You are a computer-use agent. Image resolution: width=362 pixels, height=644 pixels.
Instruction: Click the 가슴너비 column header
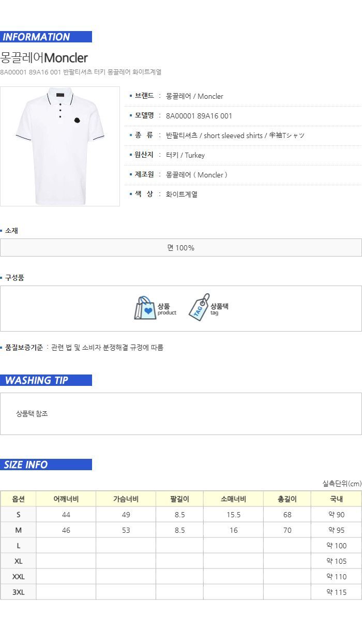click(x=126, y=499)
